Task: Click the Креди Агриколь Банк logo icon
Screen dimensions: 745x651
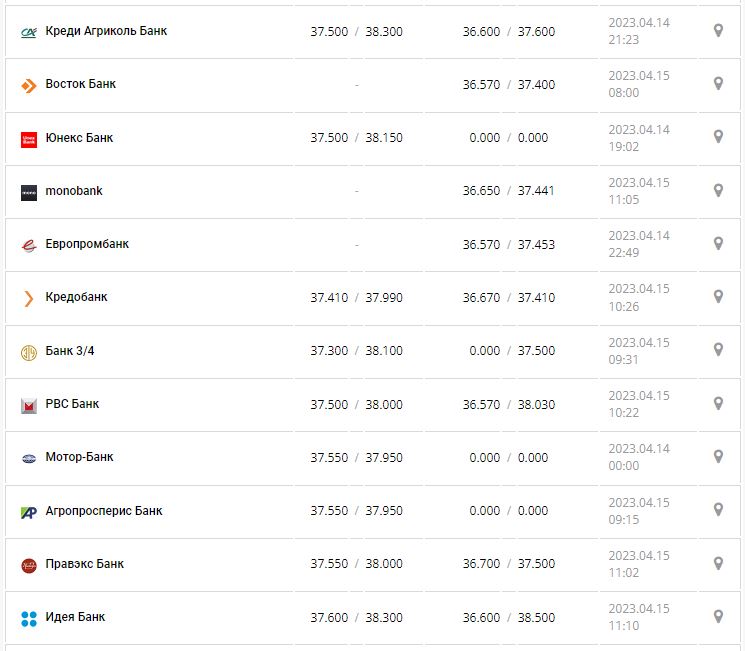Action: [28, 32]
